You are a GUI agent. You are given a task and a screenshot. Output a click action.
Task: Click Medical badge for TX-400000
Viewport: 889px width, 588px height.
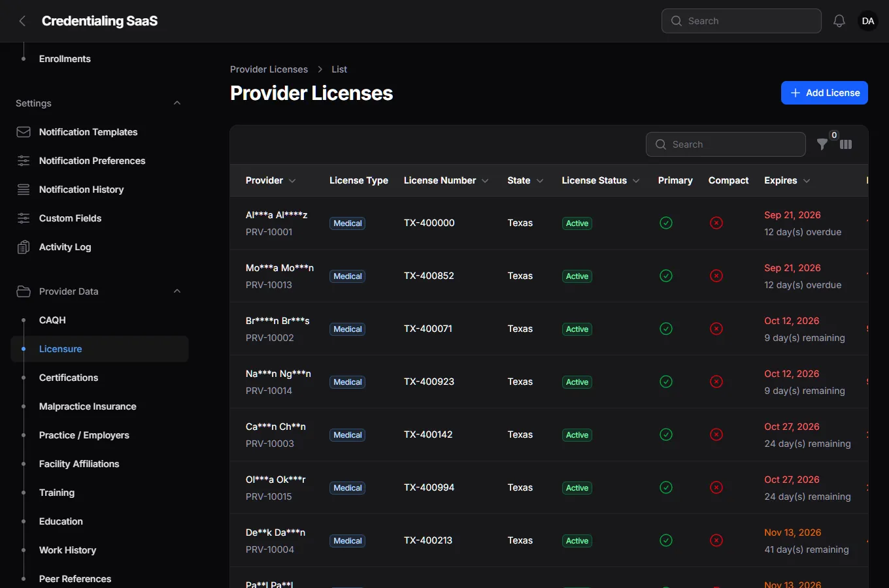coord(347,223)
